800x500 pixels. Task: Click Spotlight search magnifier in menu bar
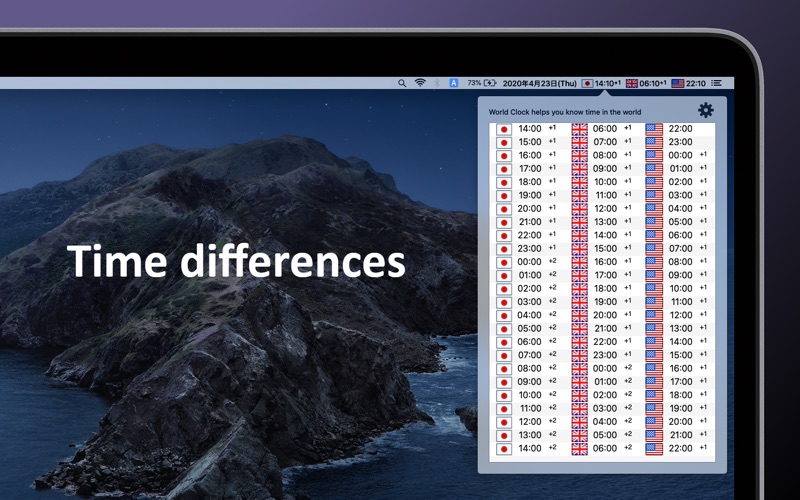point(402,83)
